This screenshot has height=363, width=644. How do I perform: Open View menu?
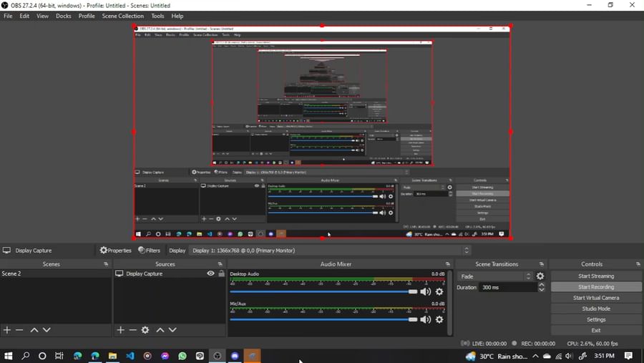tap(42, 16)
